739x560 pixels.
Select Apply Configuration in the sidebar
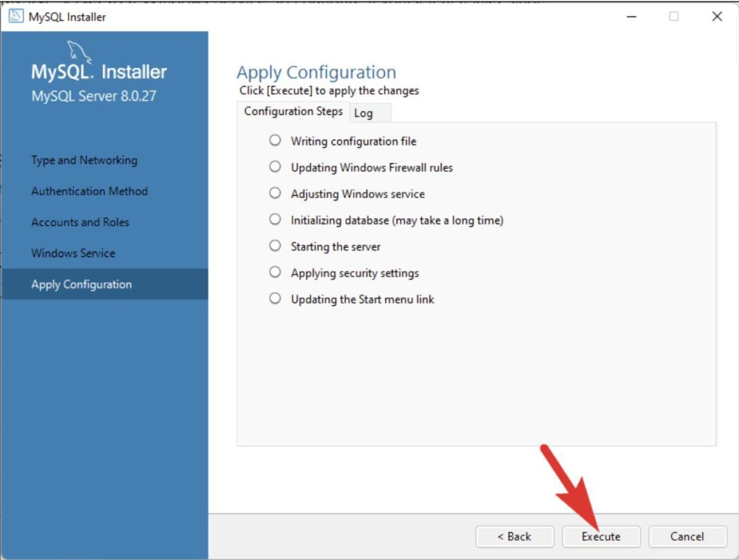coord(82,284)
